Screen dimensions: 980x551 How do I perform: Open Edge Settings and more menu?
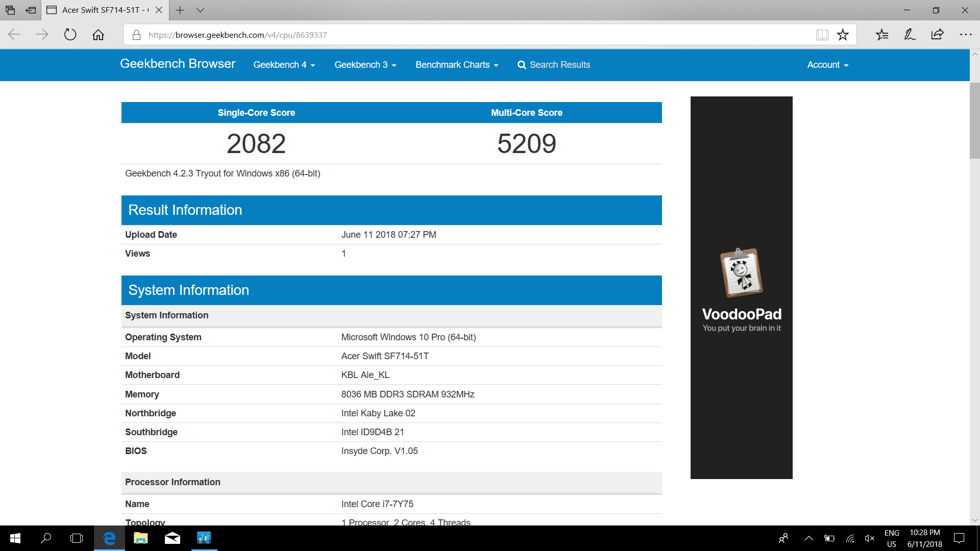[966, 35]
